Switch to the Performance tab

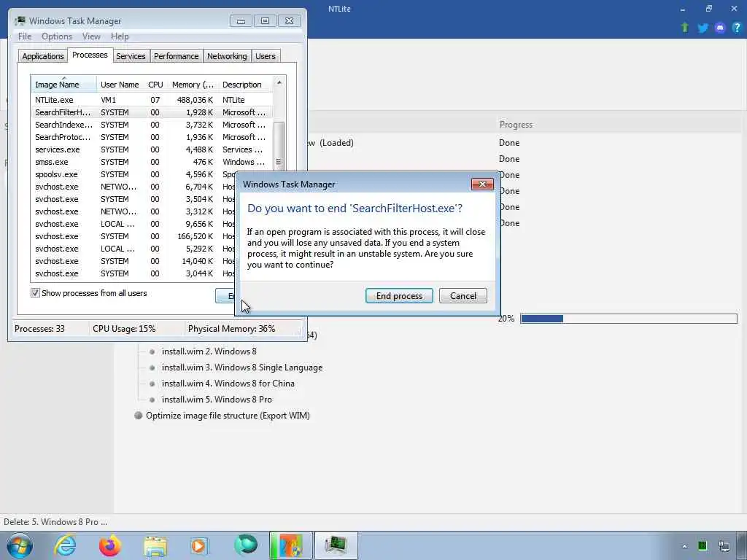177,55
